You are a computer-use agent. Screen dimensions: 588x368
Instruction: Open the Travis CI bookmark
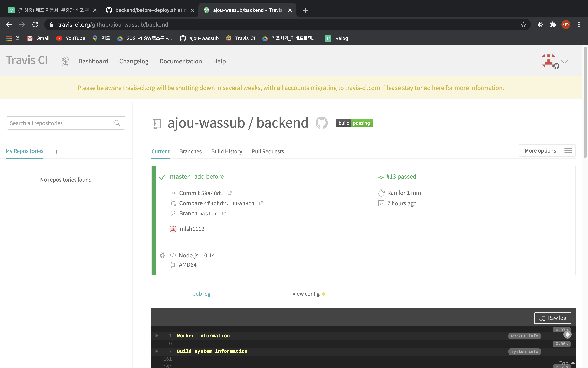(x=241, y=38)
